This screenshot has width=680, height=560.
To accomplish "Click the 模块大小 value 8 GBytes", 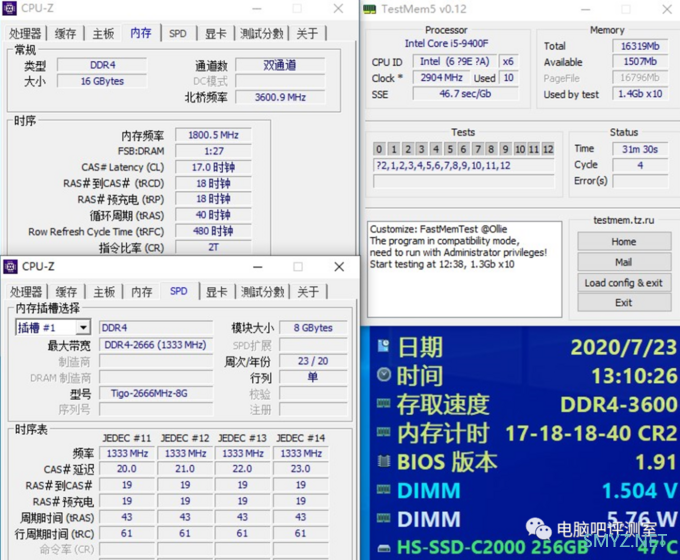I will 313,327.
